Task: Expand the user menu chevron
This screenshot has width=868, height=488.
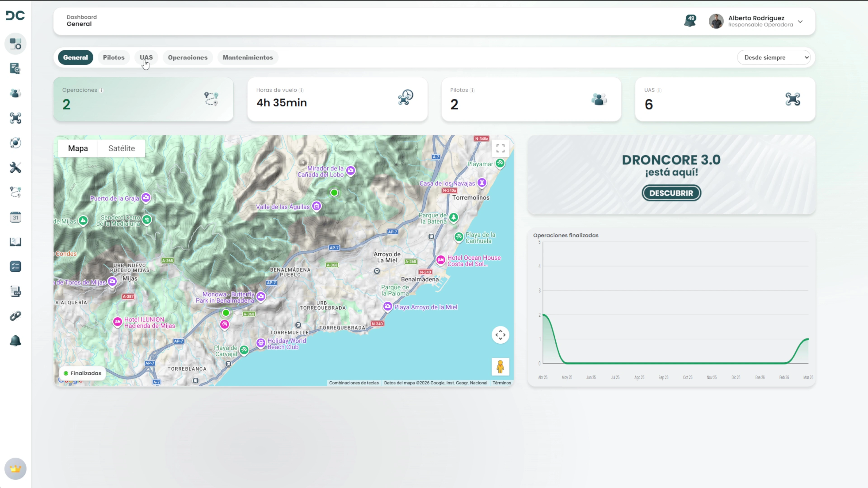Action: tap(800, 21)
